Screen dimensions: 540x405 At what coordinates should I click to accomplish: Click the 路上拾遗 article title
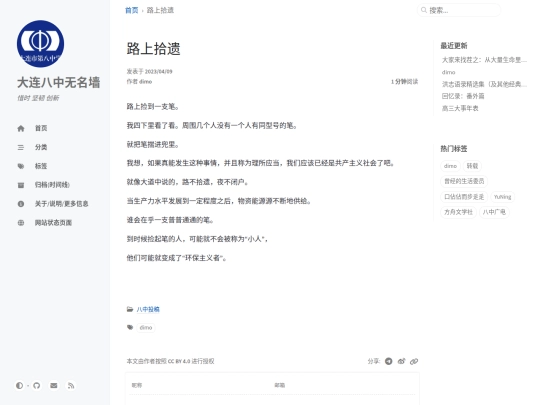point(154,49)
